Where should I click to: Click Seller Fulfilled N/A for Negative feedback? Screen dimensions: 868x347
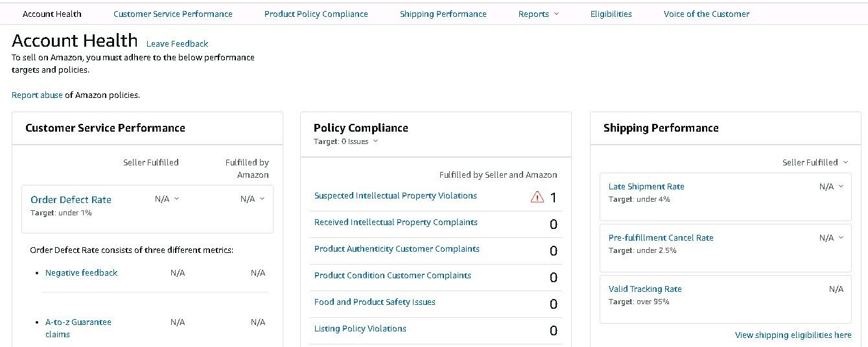point(178,273)
